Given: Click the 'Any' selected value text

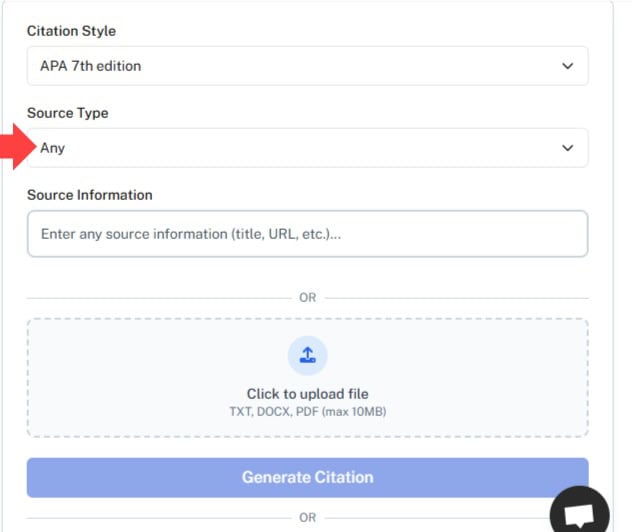Looking at the screenshot, I should click(52, 148).
